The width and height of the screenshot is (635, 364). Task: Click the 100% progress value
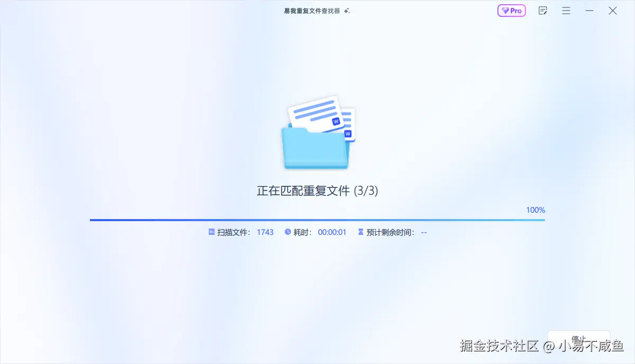(x=536, y=210)
